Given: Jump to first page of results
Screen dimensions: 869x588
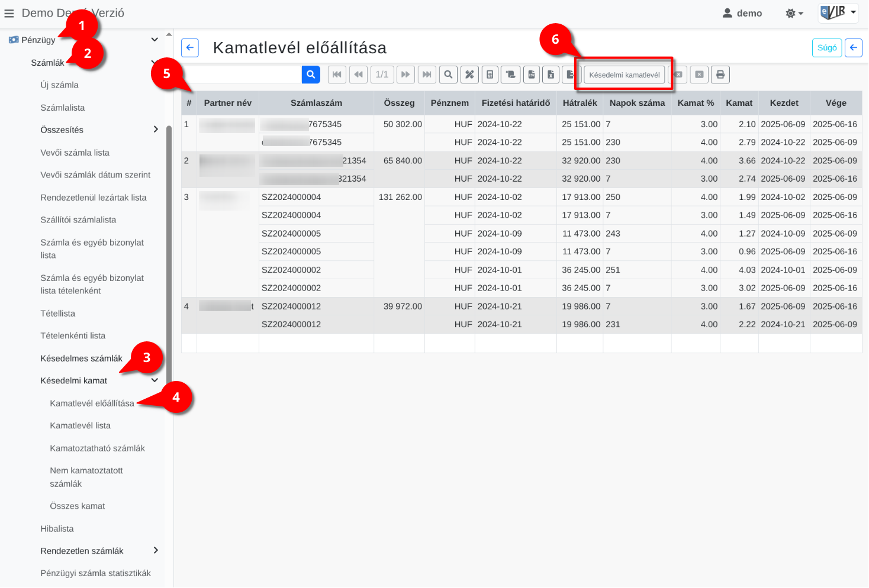Looking at the screenshot, I should coord(337,75).
